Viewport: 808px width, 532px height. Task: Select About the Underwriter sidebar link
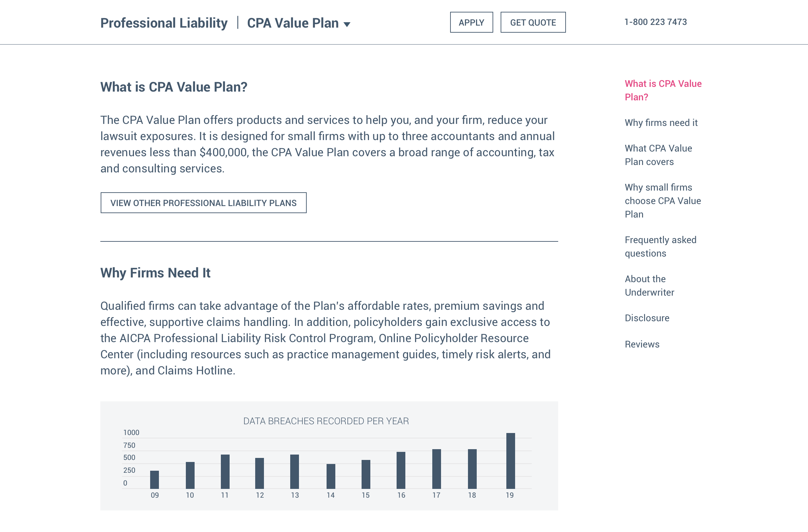click(649, 286)
